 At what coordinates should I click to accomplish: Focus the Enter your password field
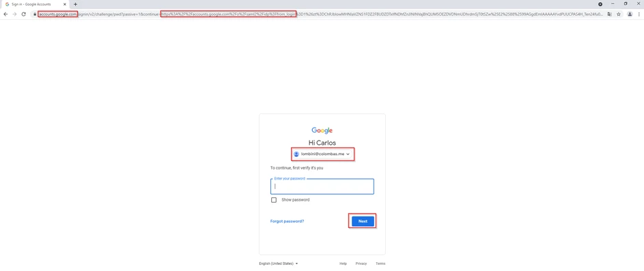[x=322, y=186]
